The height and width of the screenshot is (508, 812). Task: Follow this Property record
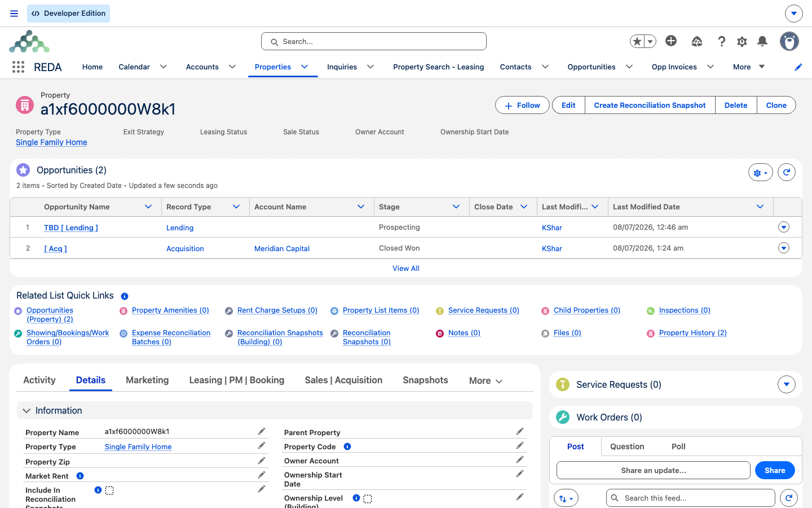[x=522, y=105]
